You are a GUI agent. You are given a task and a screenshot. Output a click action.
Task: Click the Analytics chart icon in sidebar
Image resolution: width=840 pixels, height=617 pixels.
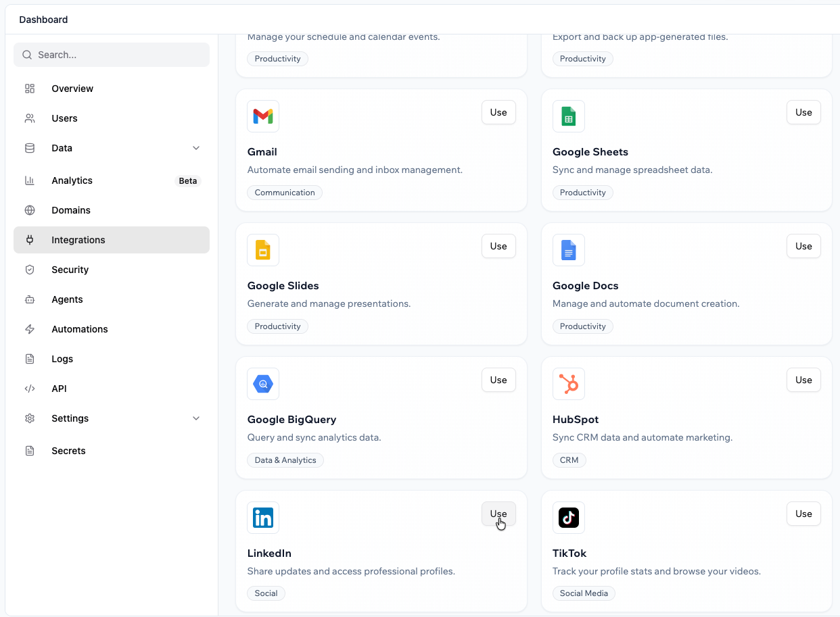(30, 180)
